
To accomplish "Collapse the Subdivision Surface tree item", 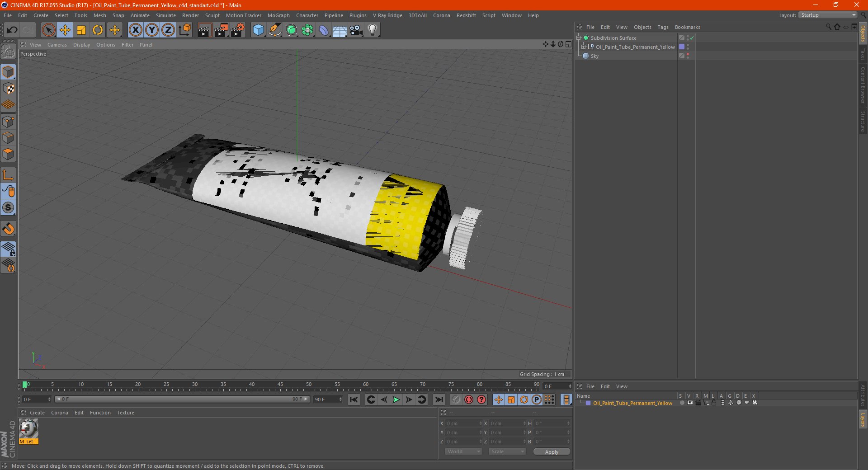I will (x=579, y=38).
